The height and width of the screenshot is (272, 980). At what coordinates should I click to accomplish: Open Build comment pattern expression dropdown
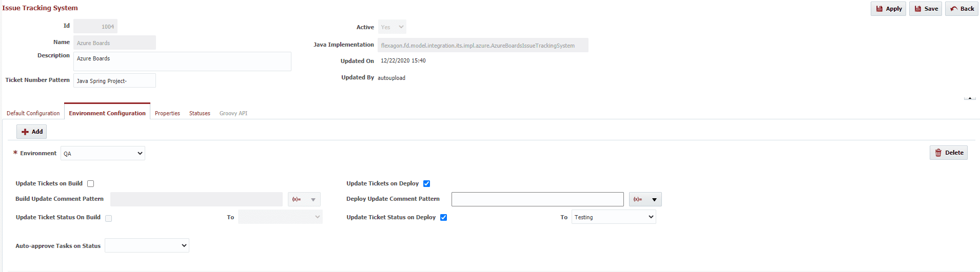(304, 199)
